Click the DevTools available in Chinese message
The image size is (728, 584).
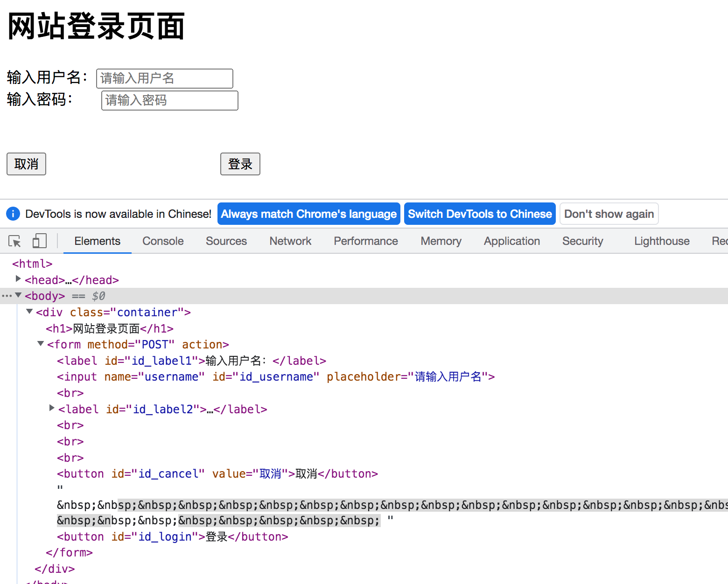pos(119,214)
